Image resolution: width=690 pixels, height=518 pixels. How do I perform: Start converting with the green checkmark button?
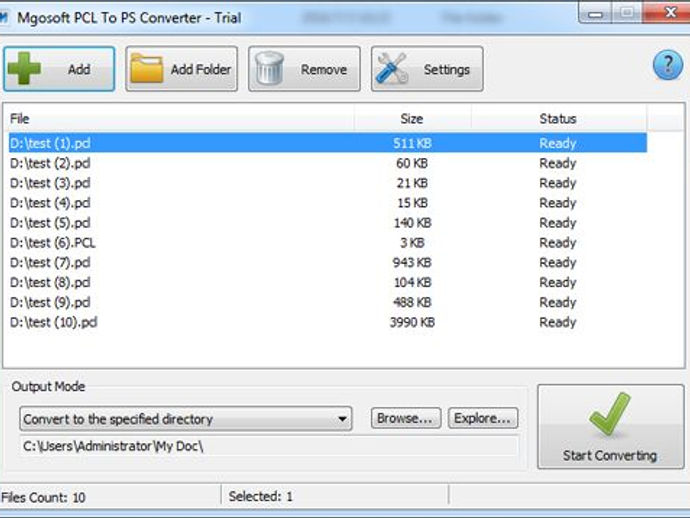click(x=610, y=426)
